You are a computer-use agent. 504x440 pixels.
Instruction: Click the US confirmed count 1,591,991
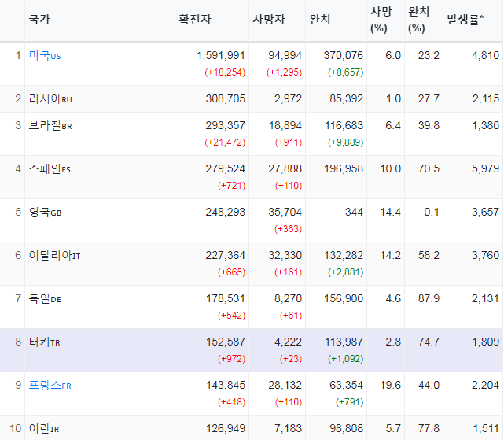tap(221, 55)
